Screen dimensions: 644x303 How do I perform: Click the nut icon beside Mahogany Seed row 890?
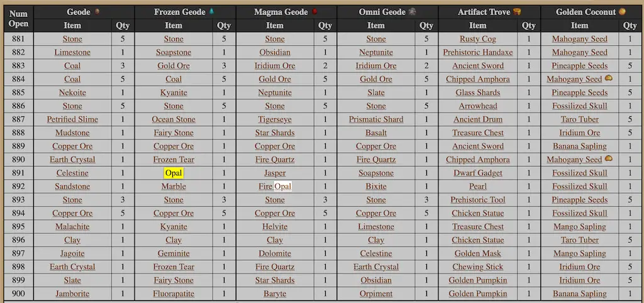click(x=608, y=158)
